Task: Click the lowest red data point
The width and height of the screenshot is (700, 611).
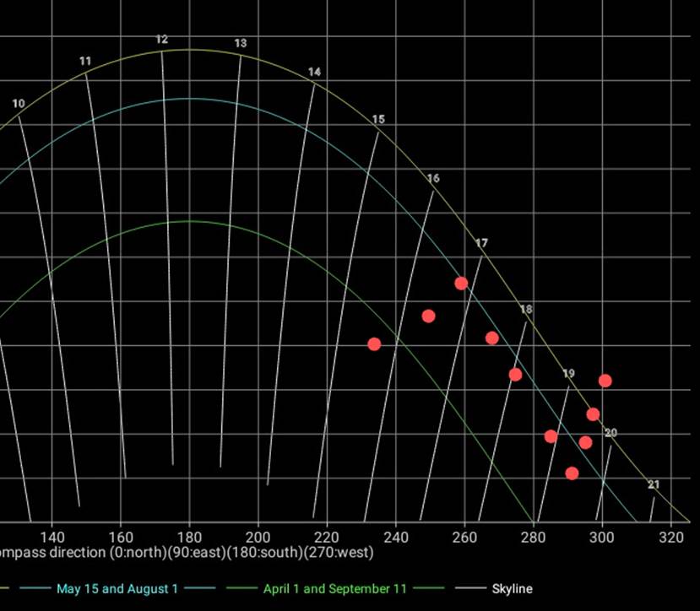Action: [x=572, y=473]
